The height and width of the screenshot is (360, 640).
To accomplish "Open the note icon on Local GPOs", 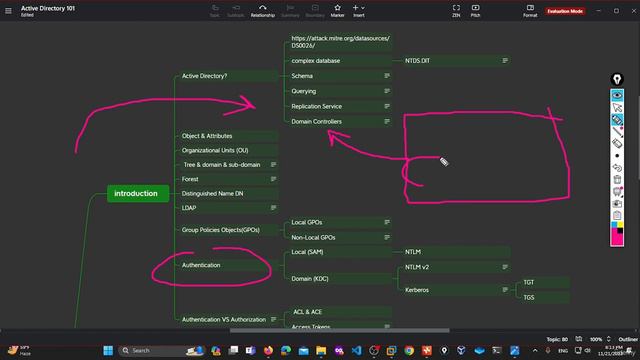I will point(387,222).
